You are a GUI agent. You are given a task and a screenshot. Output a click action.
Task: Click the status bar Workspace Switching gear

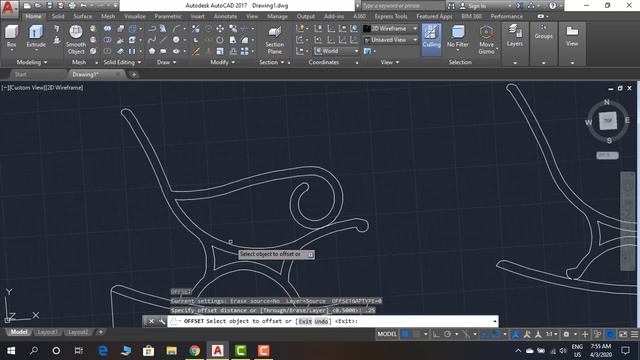pyautogui.click(x=566, y=334)
